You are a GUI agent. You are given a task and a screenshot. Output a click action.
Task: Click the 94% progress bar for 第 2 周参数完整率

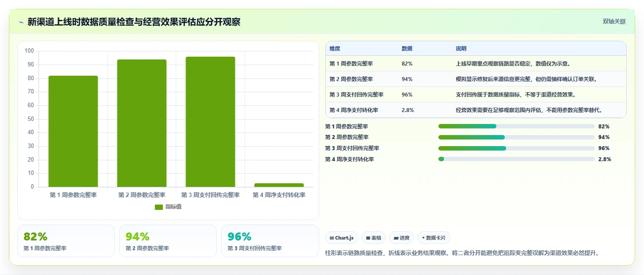pos(516,137)
